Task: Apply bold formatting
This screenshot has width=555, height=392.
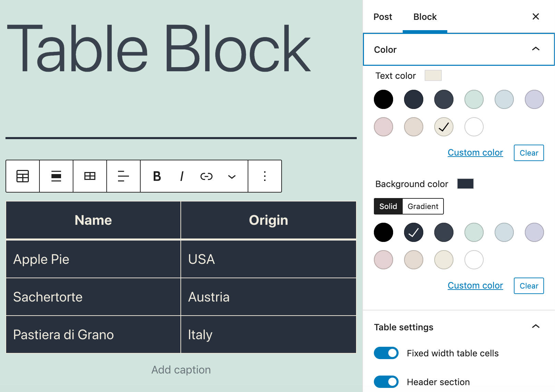Action: click(157, 176)
